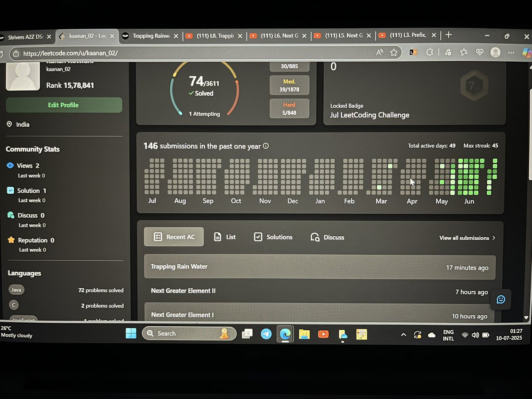Click the Rank 15,78,841 text
The image size is (532, 399).
[x=70, y=85]
